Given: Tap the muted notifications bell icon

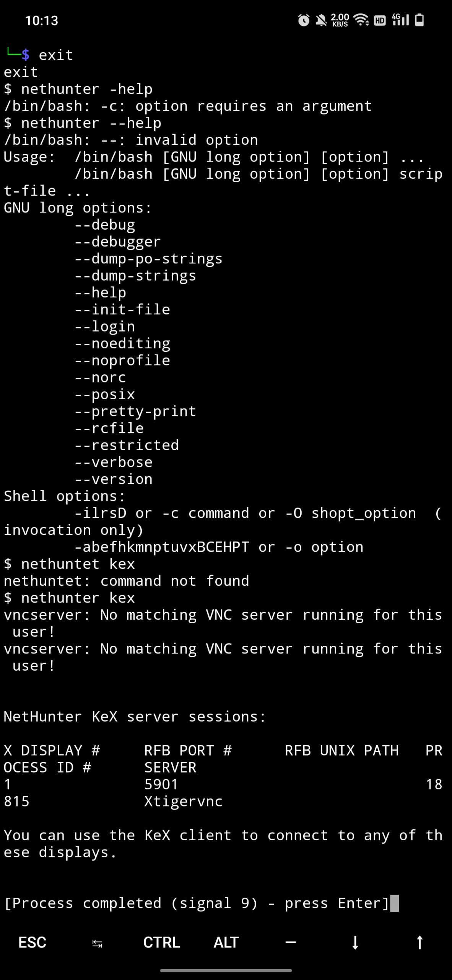Looking at the screenshot, I should [x=321, y=20].
